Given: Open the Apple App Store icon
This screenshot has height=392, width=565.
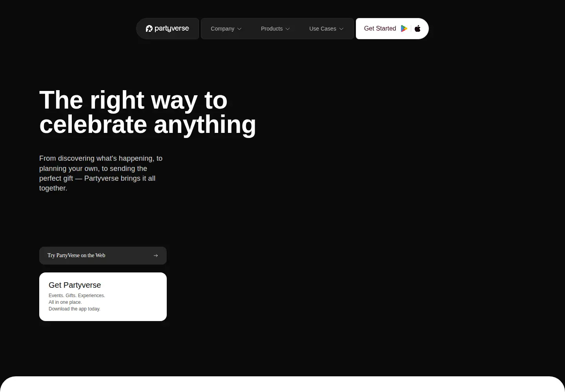Looking at the screenshot, I should (417, 29).
